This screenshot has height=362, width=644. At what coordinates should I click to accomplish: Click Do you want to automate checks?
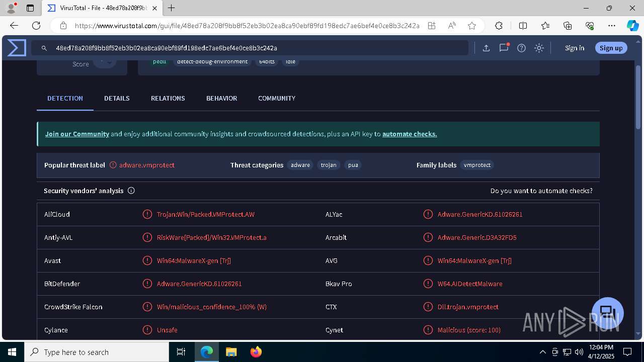click(541, 191)
